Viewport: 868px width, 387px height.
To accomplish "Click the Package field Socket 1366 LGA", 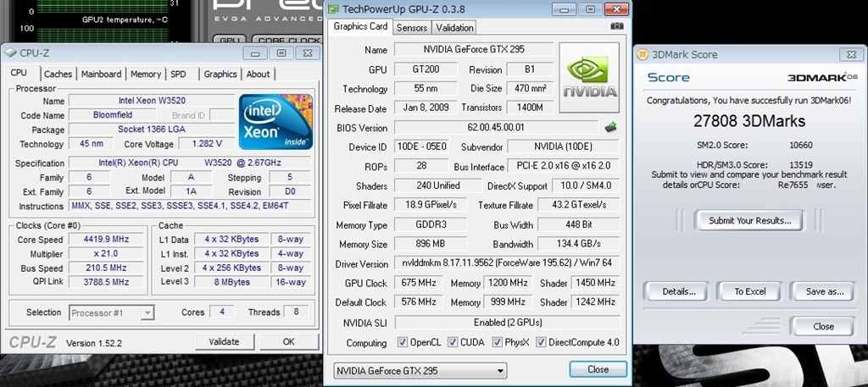I will point(152,130).
